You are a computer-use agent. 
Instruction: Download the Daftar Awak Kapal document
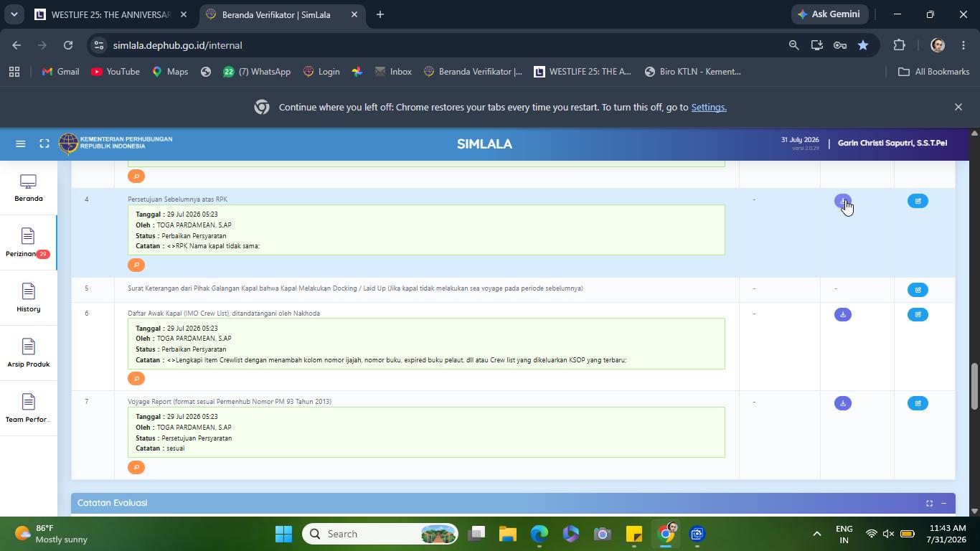(843, 314)
